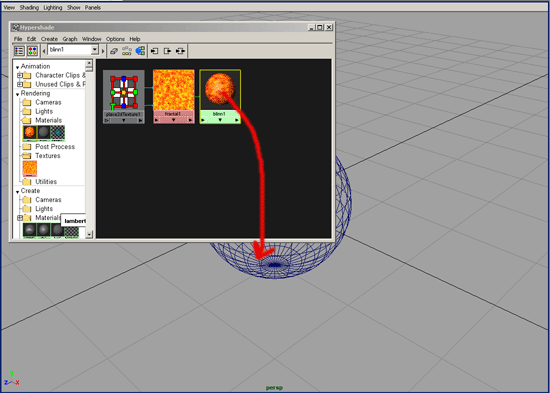Select the fractal1 texture node swatch

[174, 90]
